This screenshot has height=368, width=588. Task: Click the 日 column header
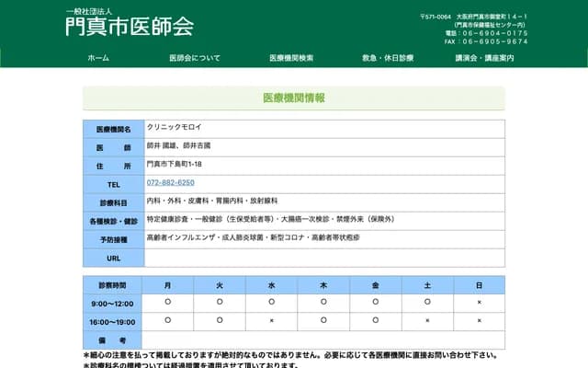(480, 285)
